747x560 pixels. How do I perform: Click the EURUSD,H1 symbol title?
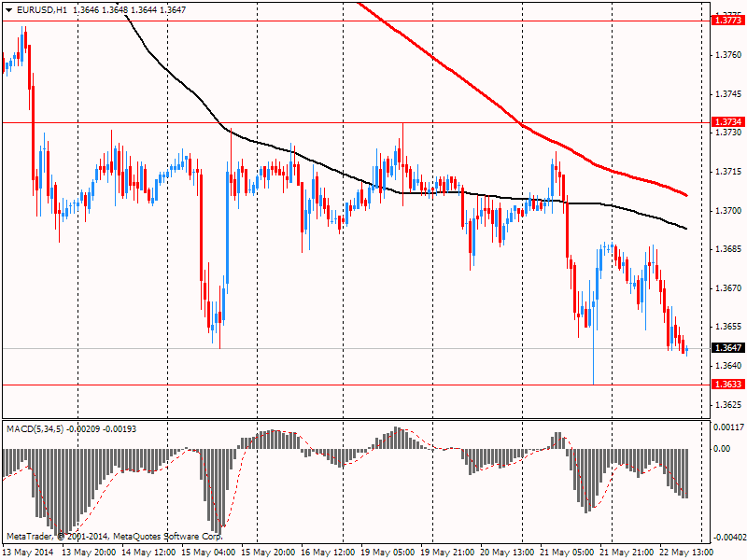click(x=41, y=10)
